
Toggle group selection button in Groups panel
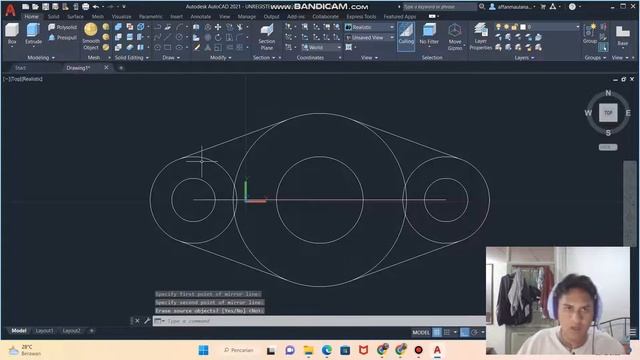point(603,47)
